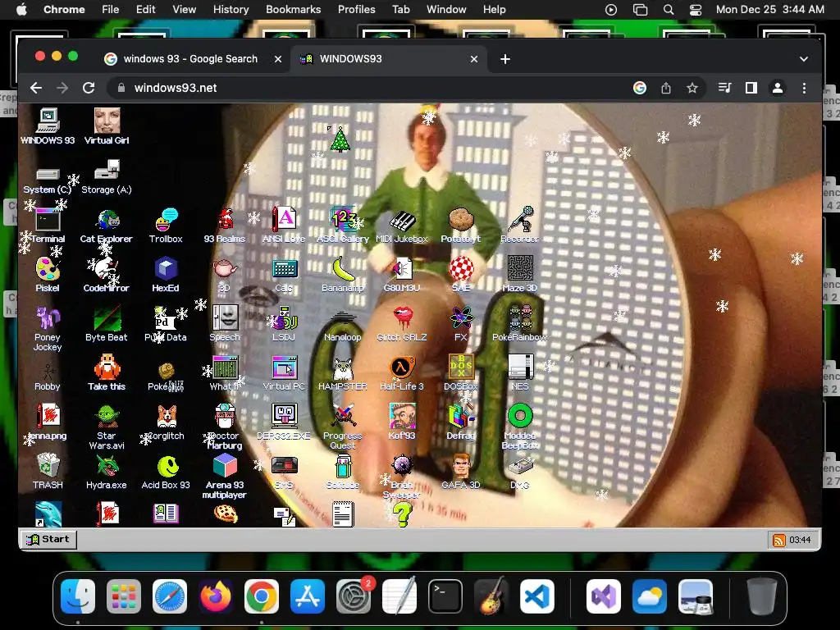Image resolution: width=840 pixels, height=630 pixels.
Task: Open the Glitch GRLZ icon
Action: tap(401, 324)
